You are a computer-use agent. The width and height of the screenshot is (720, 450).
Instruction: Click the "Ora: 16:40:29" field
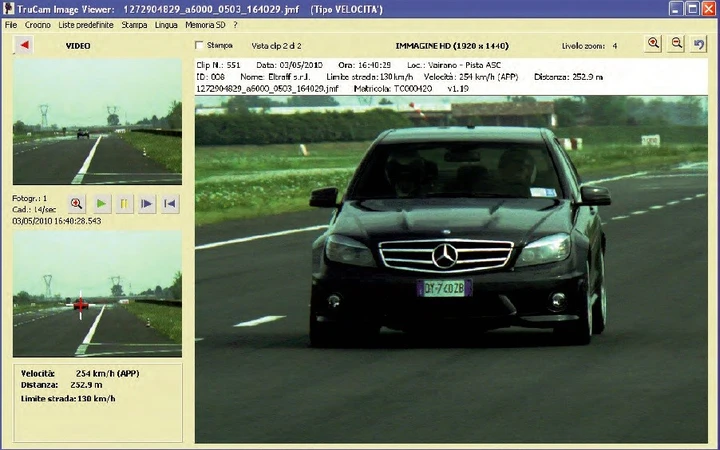click(365, 65)
